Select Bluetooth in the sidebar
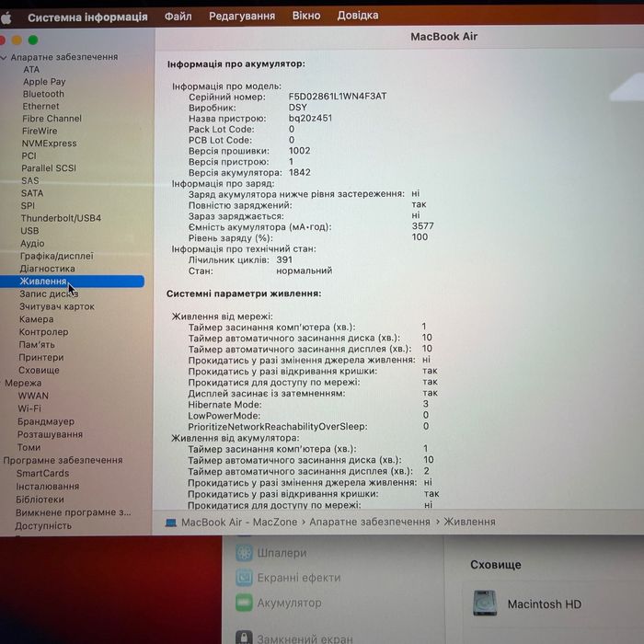The image size is (644, 644). [43, 94]
